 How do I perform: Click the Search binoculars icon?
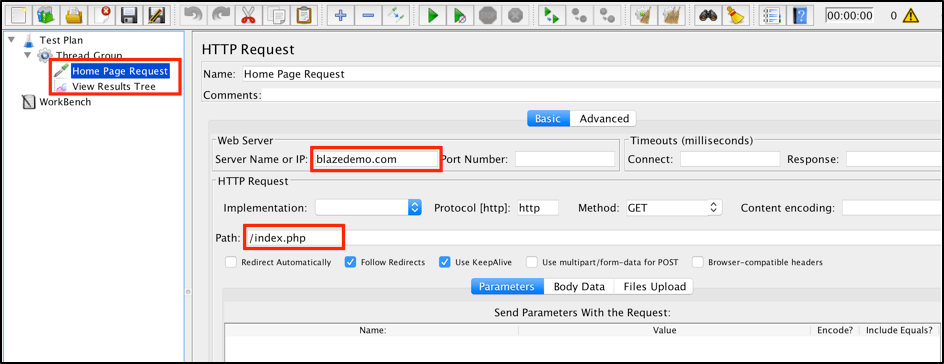[x=707, y=15]
